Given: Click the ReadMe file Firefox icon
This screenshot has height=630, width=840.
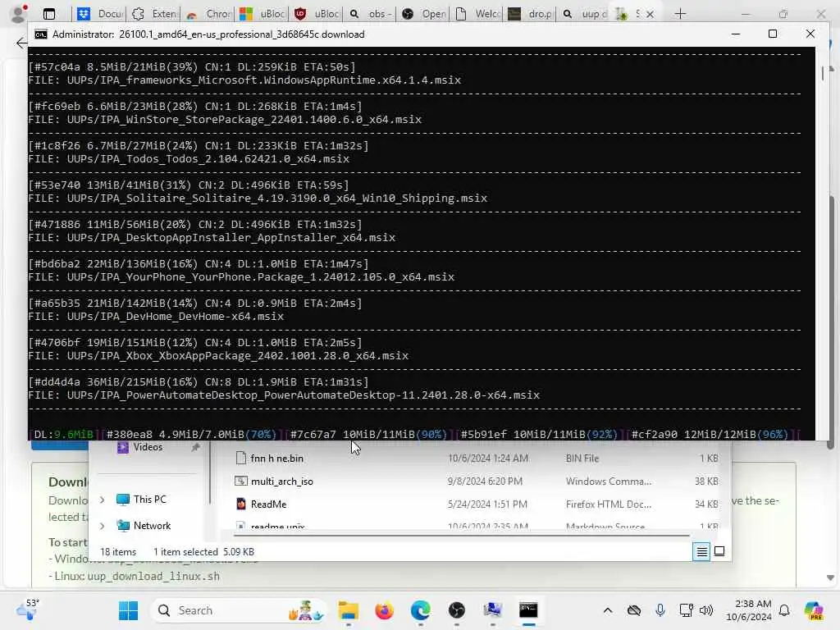Looking at the screenshot, I should tap(241, 504).
